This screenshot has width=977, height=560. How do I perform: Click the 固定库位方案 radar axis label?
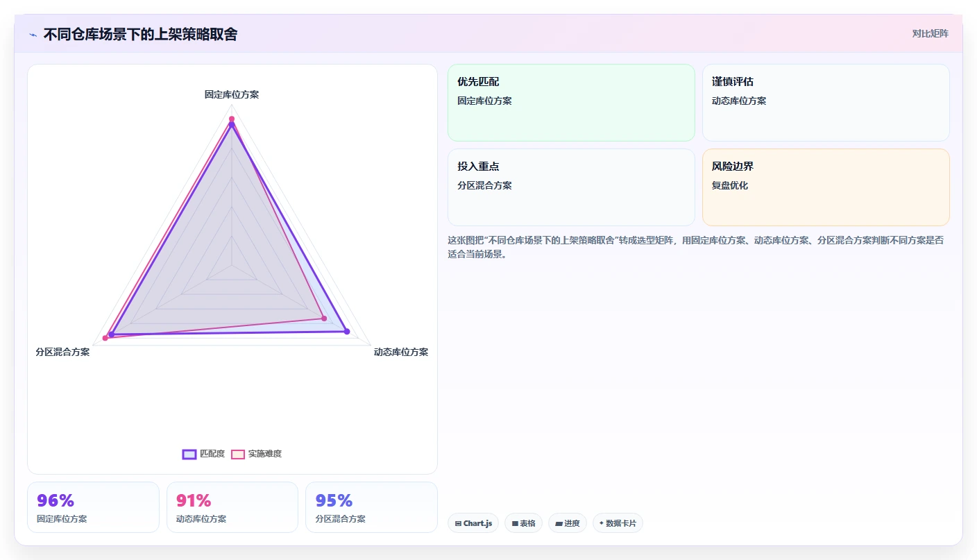pos(232,94)
